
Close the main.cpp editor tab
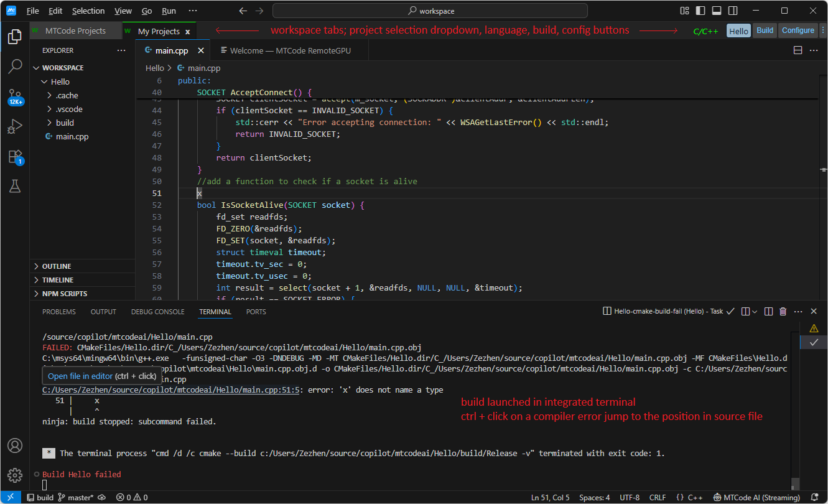[x=202, y=51]
